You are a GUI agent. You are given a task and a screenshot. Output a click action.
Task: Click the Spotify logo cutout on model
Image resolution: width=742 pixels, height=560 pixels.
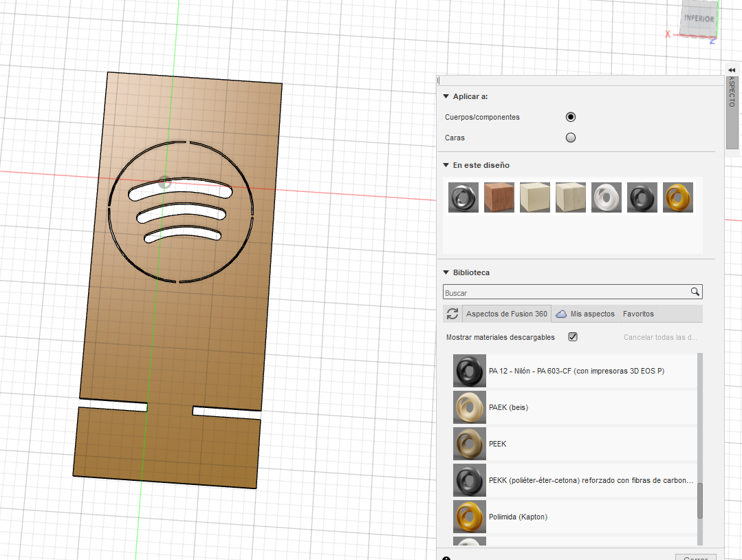click(x=181, y=212)
